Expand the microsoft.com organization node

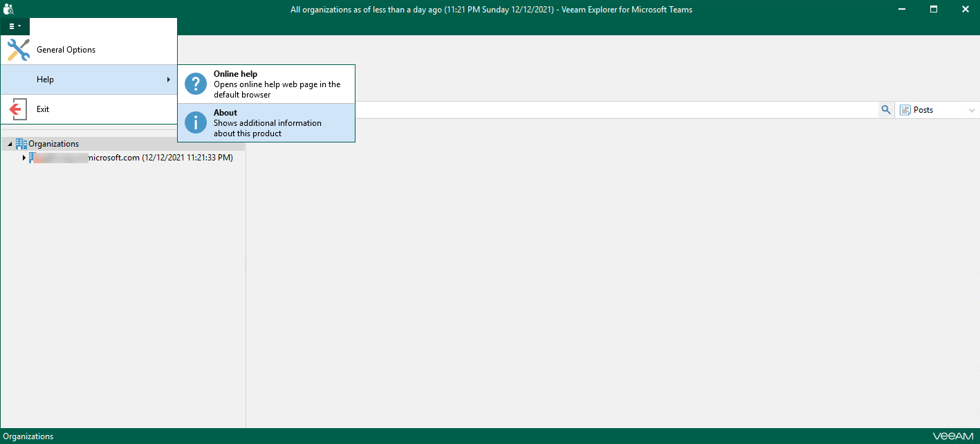pos(24,158)
